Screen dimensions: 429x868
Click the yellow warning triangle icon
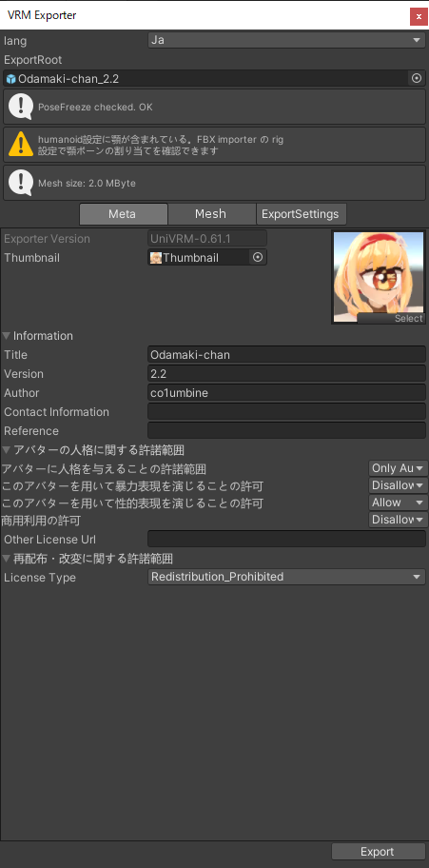click(21, 145)
